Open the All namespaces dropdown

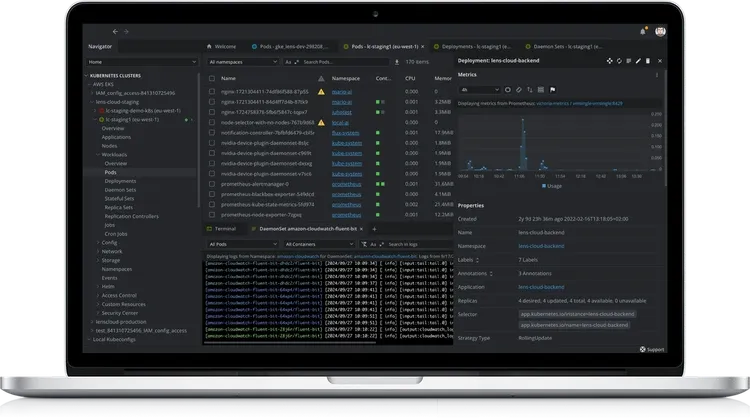(x=243, y=62)
